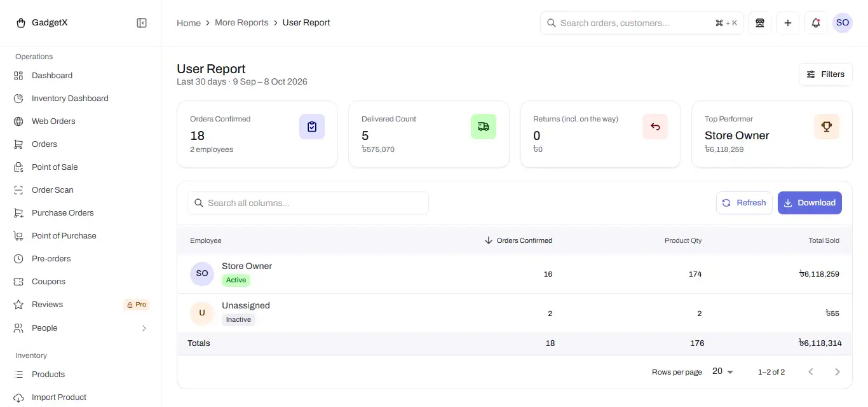Focus the Search orders, customers field
This screenshot has height=407, width=868.
click(642, 23)
